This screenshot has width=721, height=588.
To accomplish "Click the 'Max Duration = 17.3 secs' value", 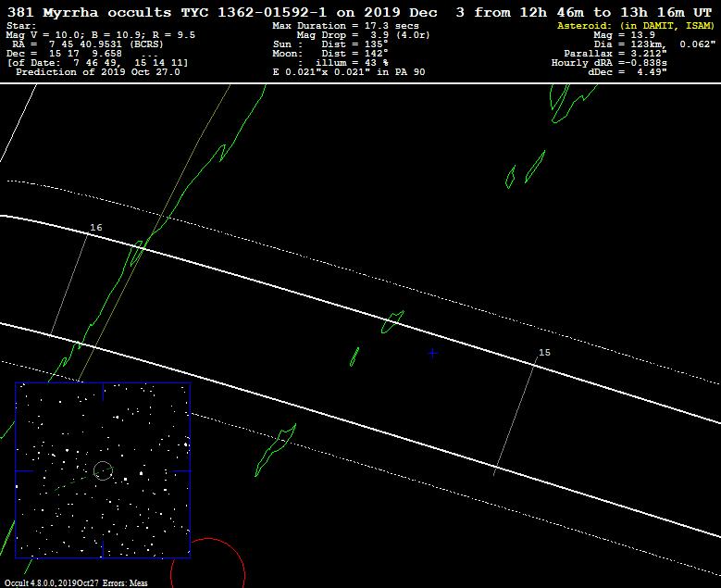I will pos(345,26).
